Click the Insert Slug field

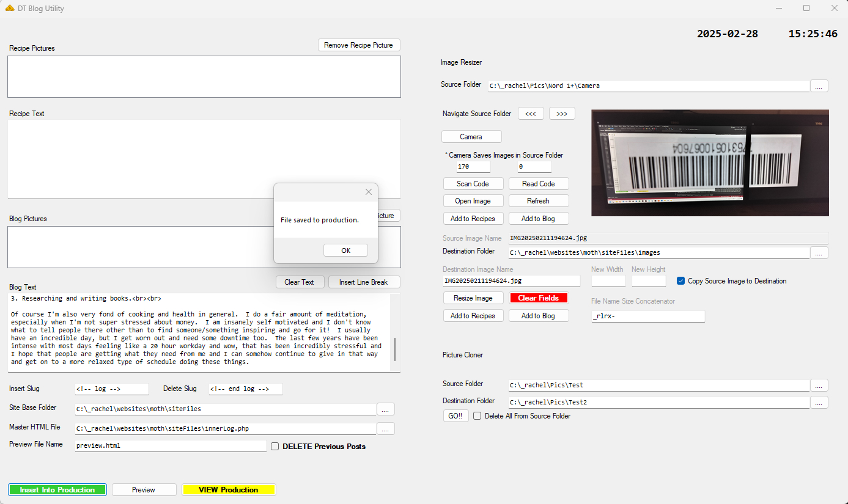point(112,389)
